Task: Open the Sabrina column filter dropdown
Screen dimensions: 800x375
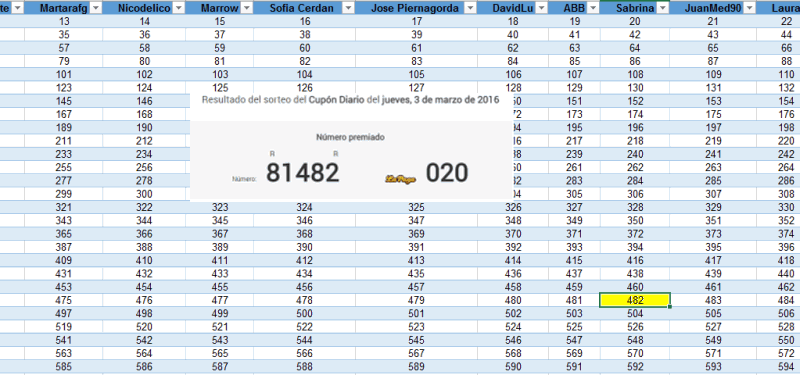Action: 663,8
